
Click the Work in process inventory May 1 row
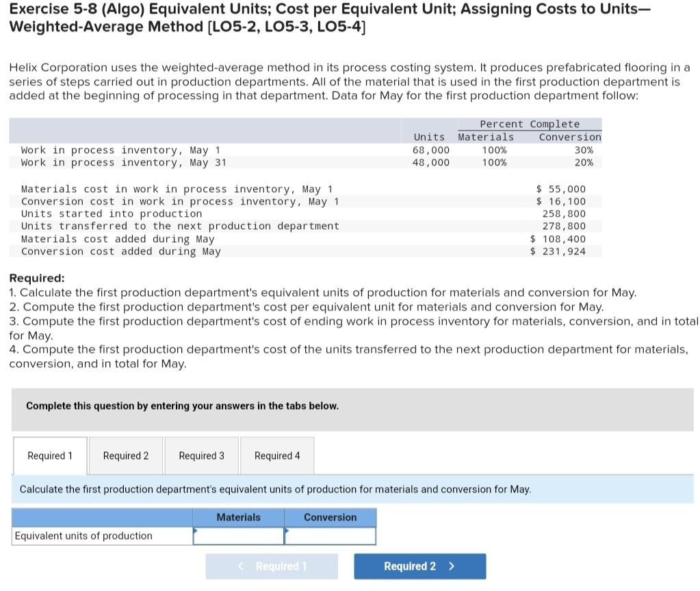coord(205,150)
